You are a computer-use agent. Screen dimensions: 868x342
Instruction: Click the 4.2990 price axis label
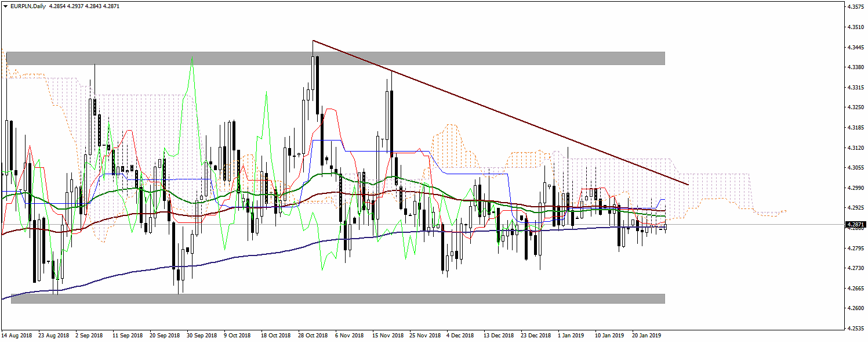click(x=855, y=188)
